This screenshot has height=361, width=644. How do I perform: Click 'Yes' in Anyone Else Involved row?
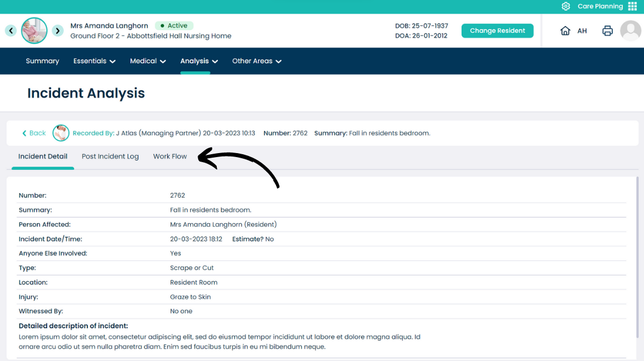coord(176,253)
